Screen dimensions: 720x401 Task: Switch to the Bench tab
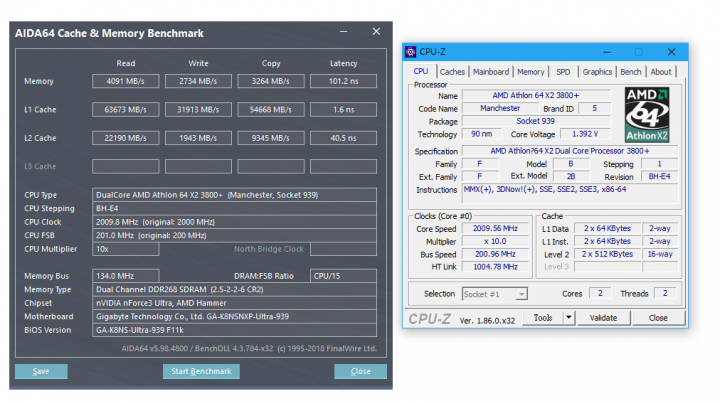630,72
